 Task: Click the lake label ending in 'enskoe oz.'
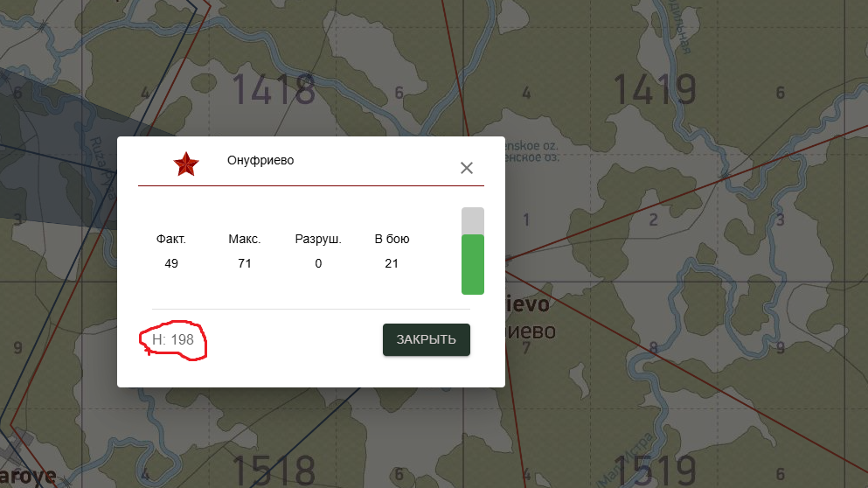tap(531, 146)
